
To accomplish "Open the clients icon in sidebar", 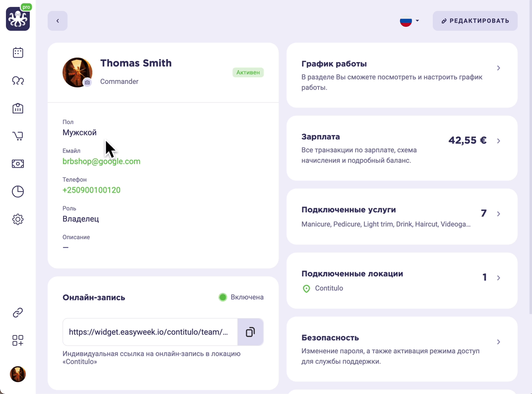I will tap(18, 80).
